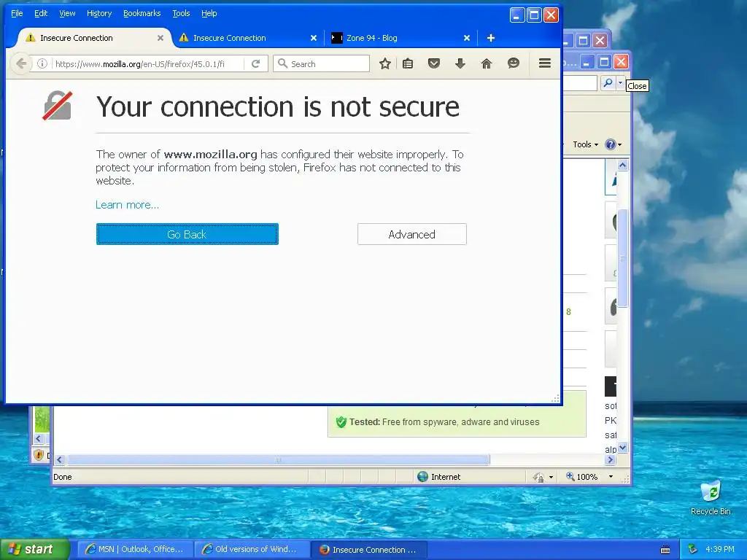The image size is (747, 560).
Task: Open the Tools menu in Firefox
Action: [x=181, y=13]
